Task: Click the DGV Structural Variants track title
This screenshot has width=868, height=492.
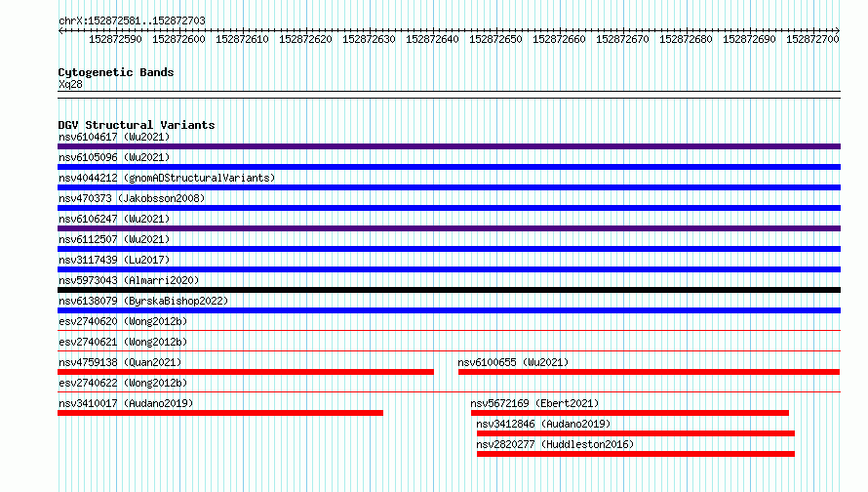Action: coord(137,125)
